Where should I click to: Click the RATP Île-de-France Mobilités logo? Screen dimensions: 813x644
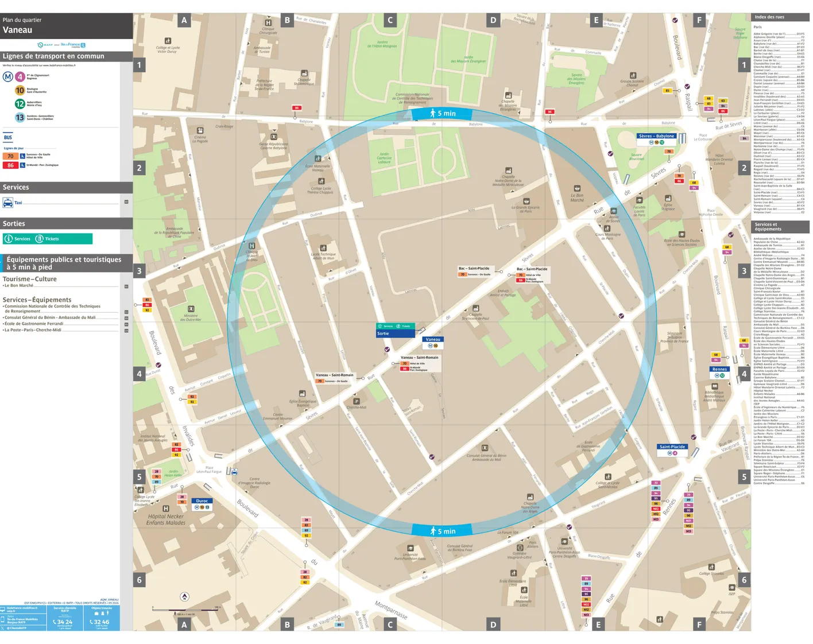point(61,45)
